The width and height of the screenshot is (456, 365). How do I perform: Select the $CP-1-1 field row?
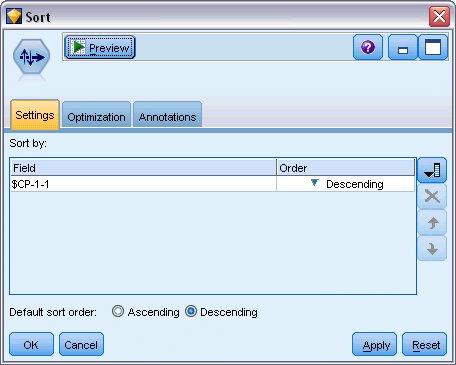tap(213, 184)
